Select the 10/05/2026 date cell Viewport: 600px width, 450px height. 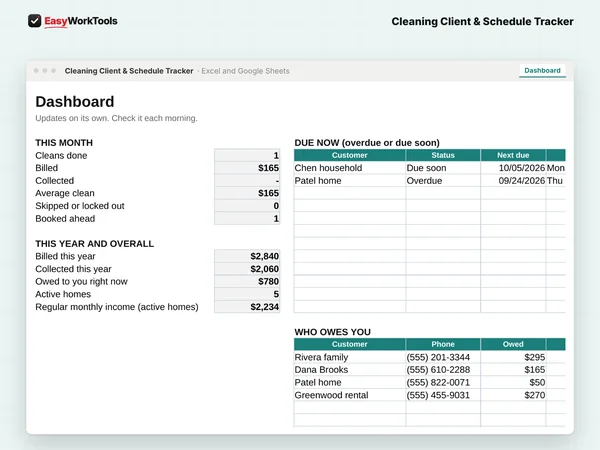tap(513, 168)
